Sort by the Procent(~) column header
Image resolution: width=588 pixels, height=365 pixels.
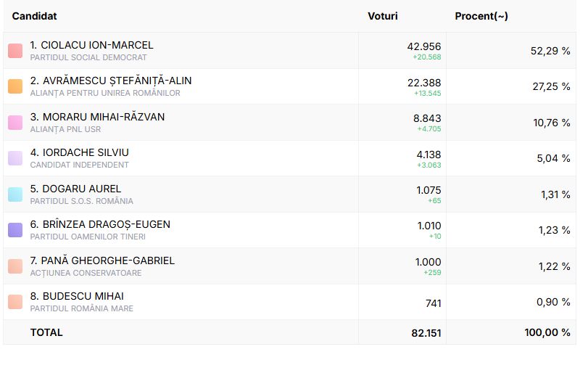click(x=481, y=16)
